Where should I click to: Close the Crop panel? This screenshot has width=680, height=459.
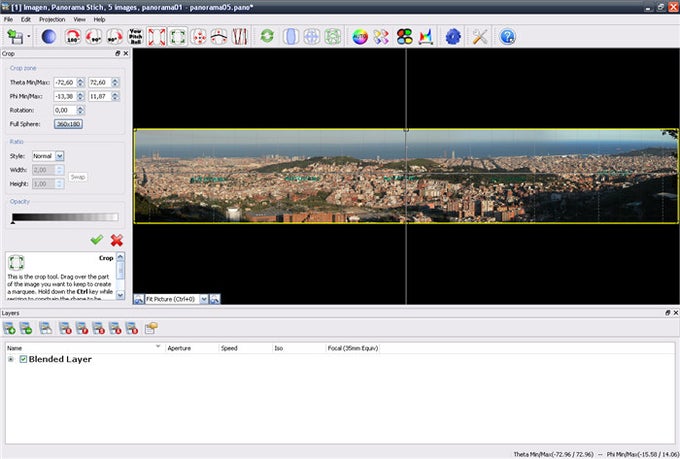tap(126, 53)
